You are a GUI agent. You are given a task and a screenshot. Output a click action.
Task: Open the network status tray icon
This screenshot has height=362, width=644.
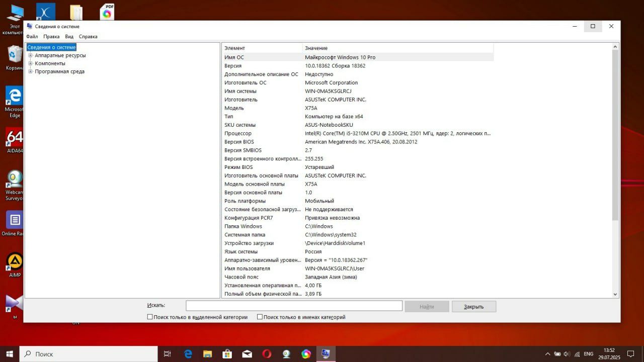tap(577, 354)
